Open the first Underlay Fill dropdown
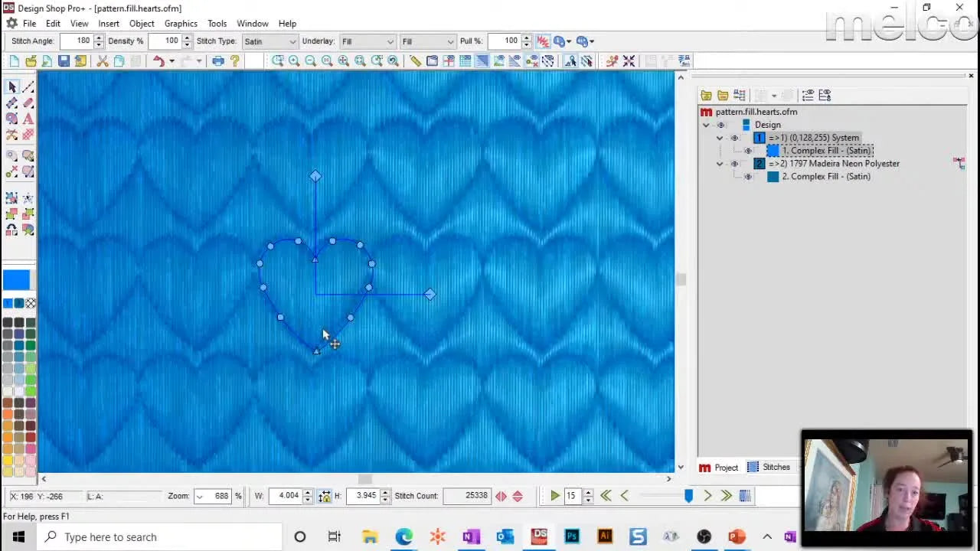Image resolution: width=980 pixels, height=551 pixels. tap(390, 41)
